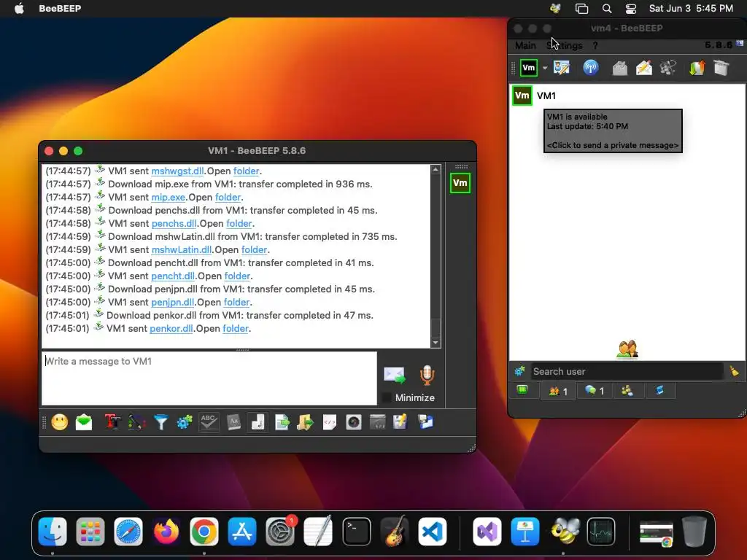Image resolution: width=747 pixels, height=560 pixels.
Task: Open Terminal from the Dock
Action: tap(356, 532)
